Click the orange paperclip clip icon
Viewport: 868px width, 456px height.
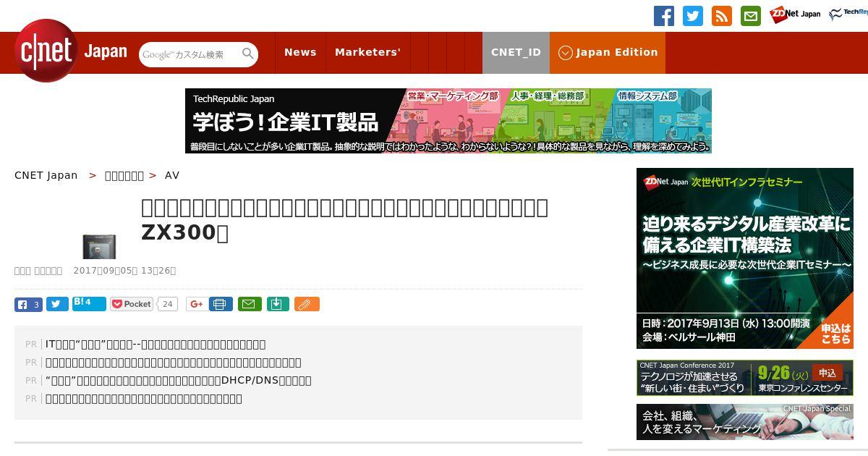pos(307,304)
